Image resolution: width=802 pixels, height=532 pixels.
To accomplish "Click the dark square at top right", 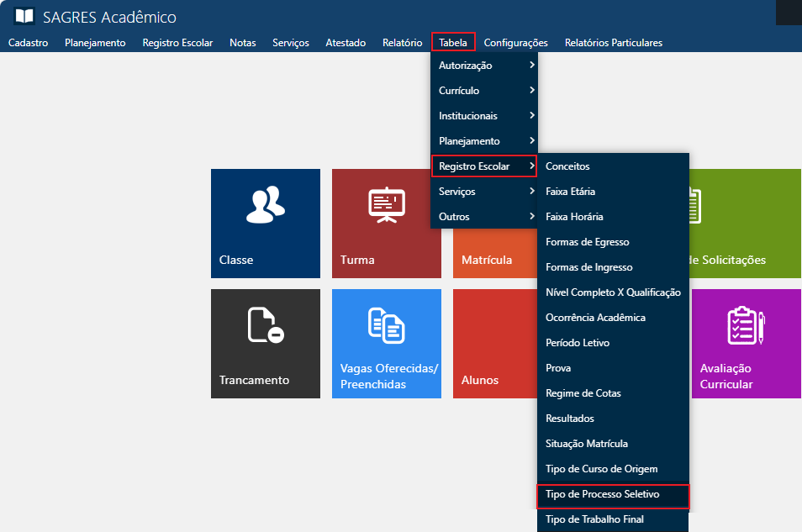I will (790, 13).
